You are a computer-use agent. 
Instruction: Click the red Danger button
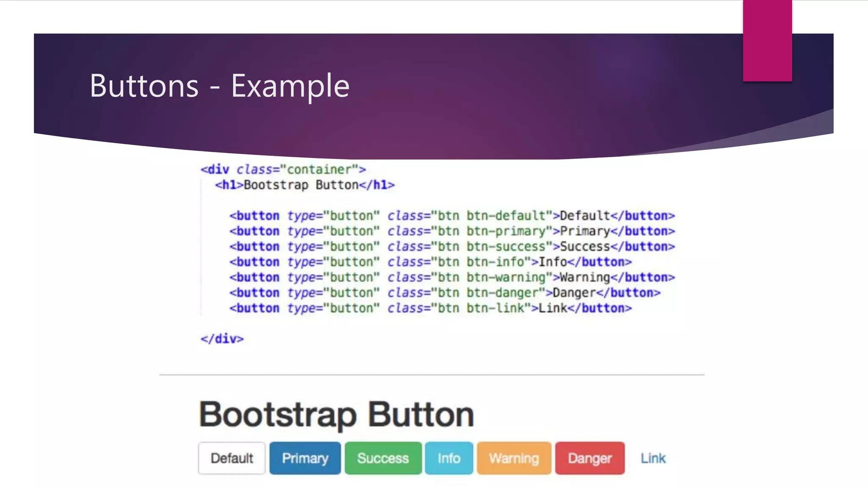[590, 458]
